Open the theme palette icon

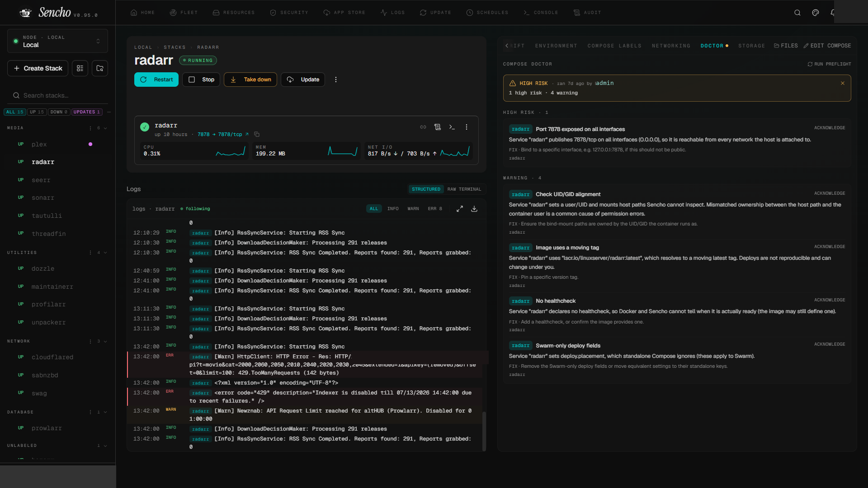pyautogui.click(x=816, y=13)
